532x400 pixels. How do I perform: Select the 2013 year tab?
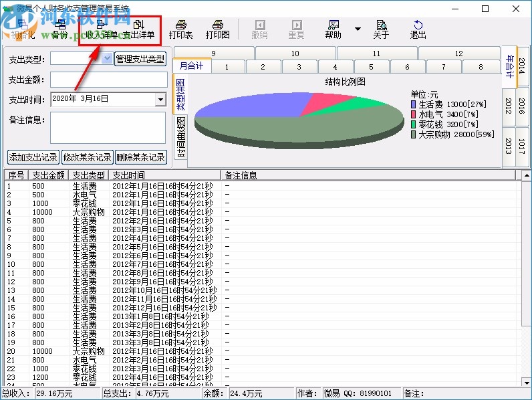click(509, 146)
